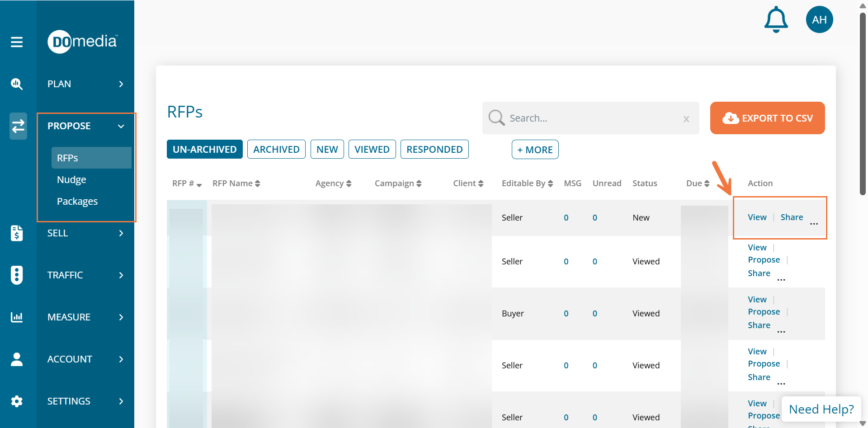Collapse the PROPOSE menu section
868x428 pixels.
pos(121,126)
